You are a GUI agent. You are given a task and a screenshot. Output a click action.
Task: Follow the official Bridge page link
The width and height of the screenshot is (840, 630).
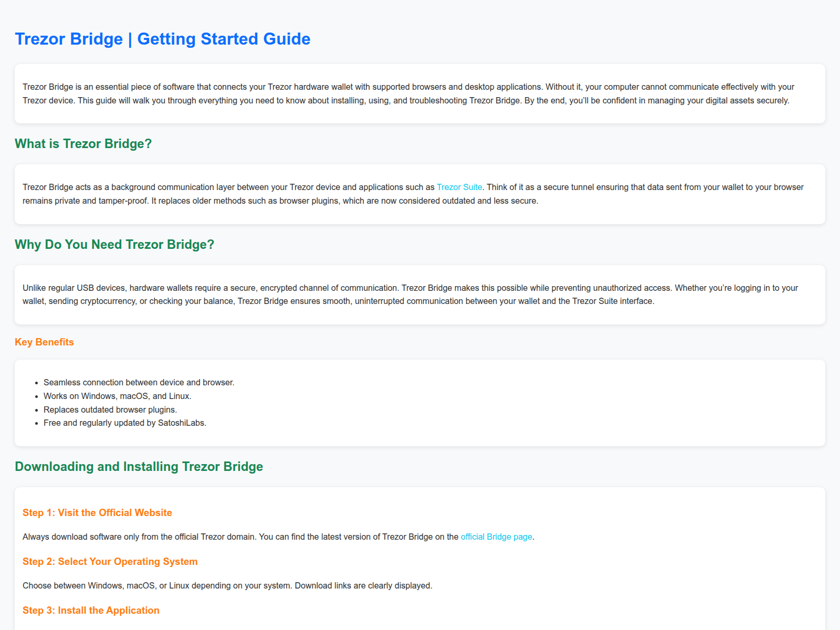[x=496, y=537]
